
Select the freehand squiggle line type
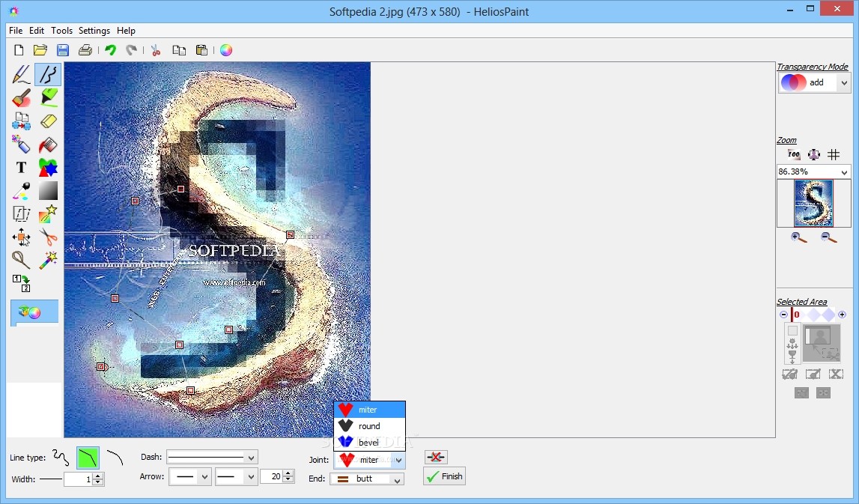click(61, 457)
